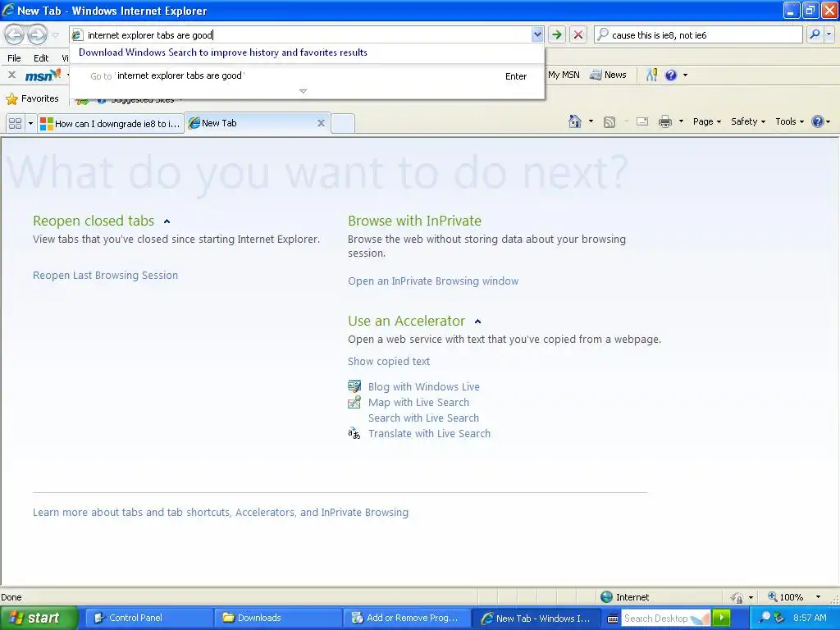
Task: Click the MSN toolbar options tools icon
Action: tap(651, 75)
